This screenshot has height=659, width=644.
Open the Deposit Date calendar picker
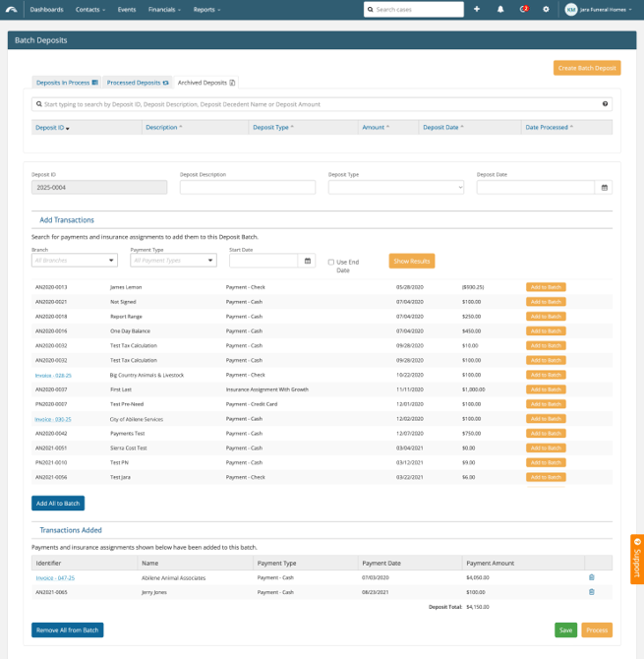coord(604,188)
